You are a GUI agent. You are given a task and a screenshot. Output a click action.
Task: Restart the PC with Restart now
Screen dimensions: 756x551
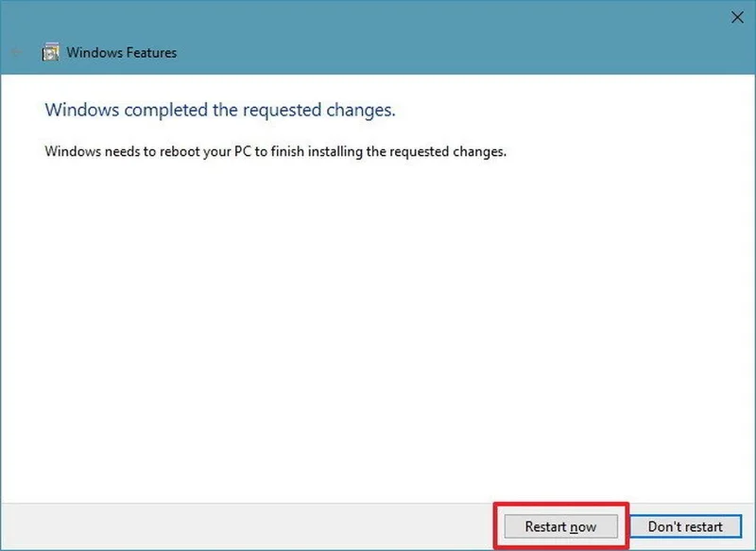[560, 526]
